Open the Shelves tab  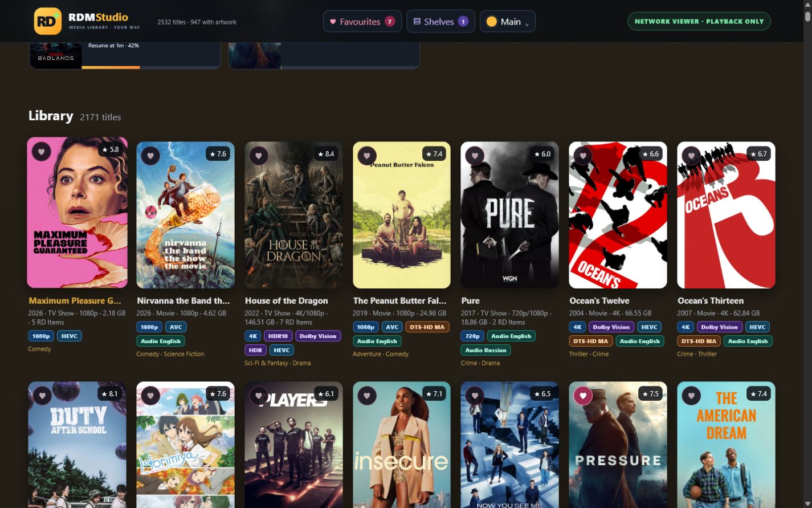[x=440, y=21]
